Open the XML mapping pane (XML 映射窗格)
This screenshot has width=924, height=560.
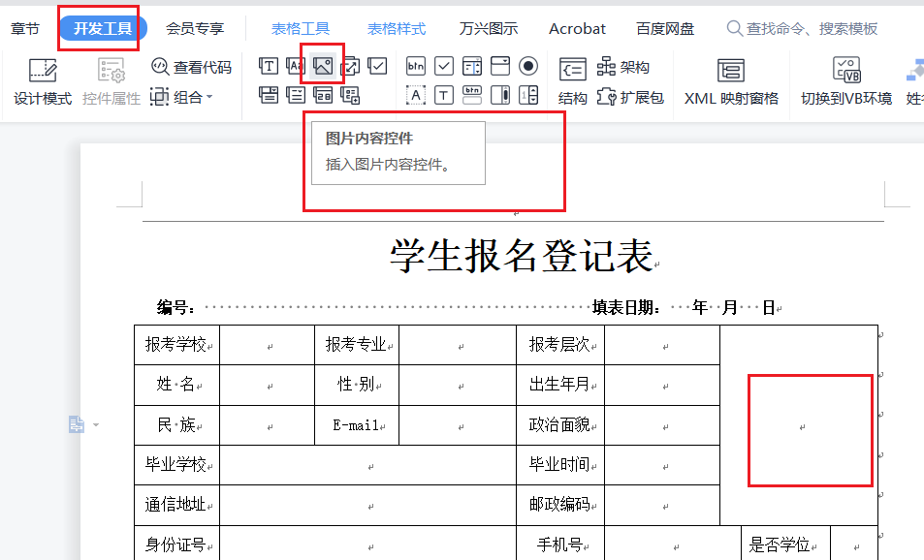(731, 81)
